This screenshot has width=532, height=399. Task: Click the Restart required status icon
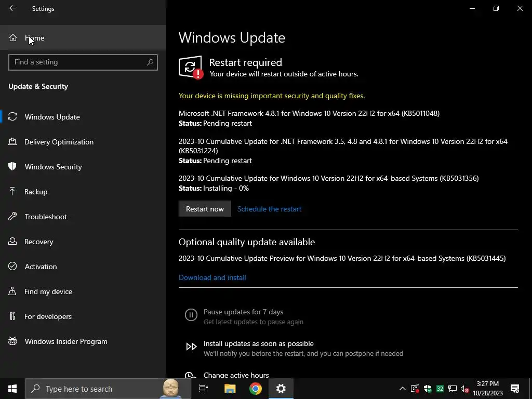click(191, 67)
